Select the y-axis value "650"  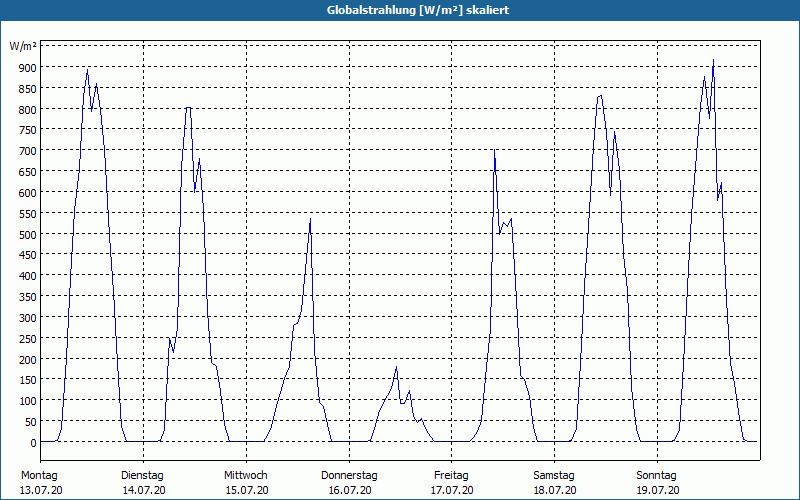click(28, 172)
